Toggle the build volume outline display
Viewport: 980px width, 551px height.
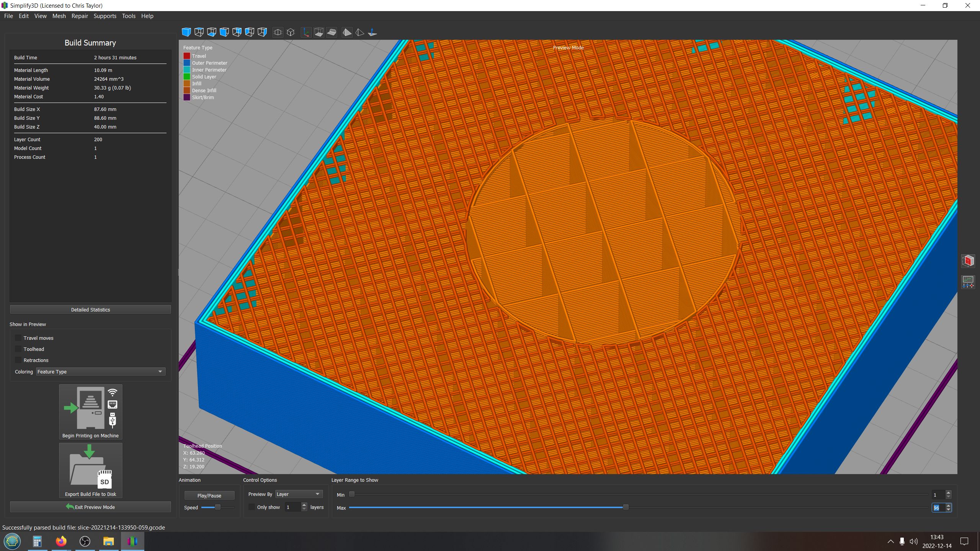(x=318, y=32)
